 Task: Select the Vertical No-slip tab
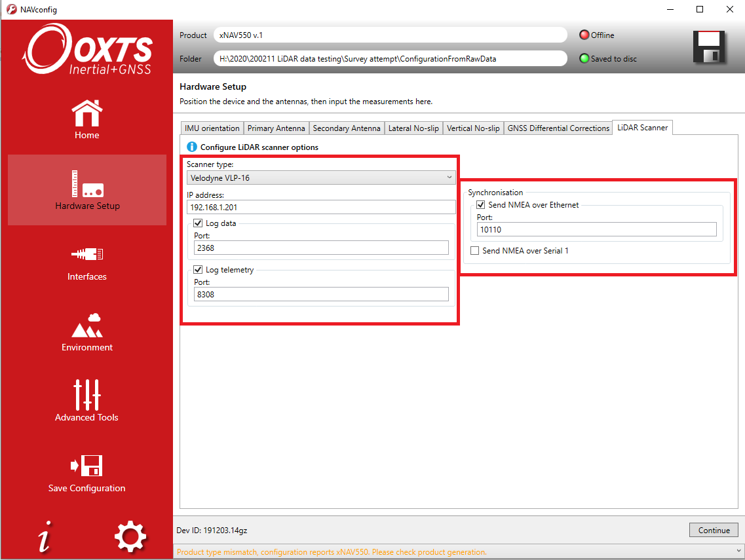[473, 128]
